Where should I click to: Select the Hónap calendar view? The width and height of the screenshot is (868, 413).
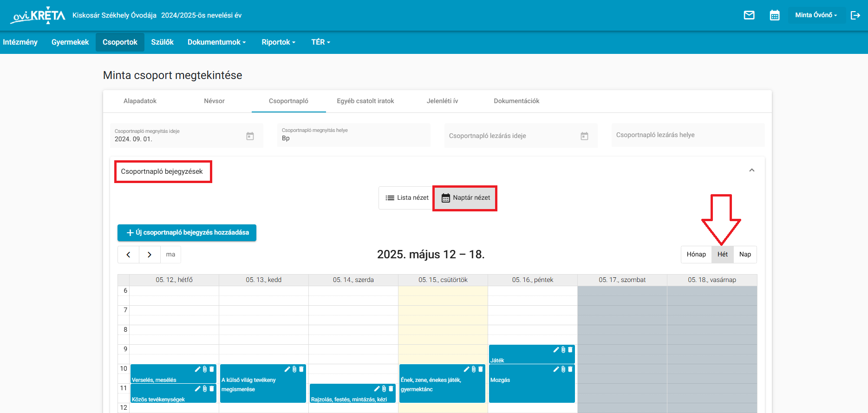pos(696,255)
